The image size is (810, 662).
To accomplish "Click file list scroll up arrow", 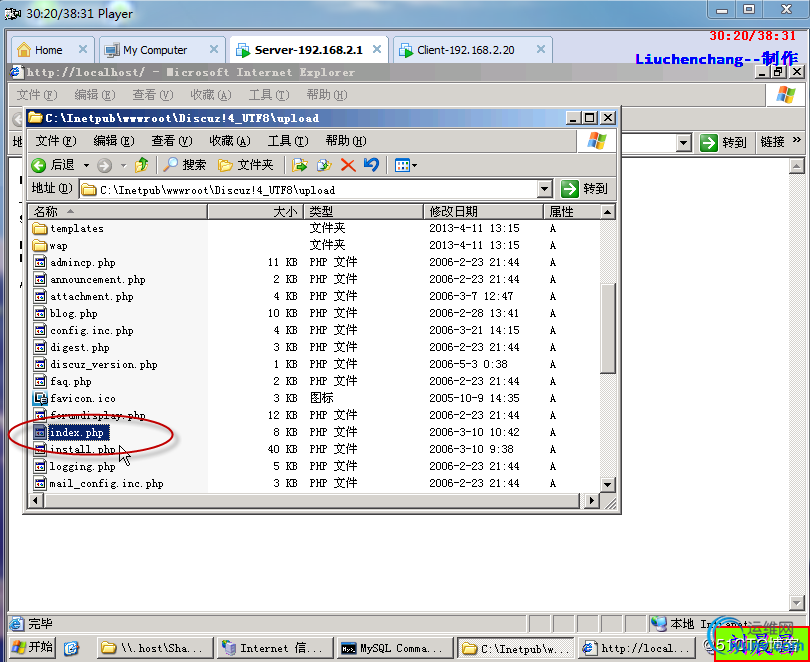I will [608, 212].
